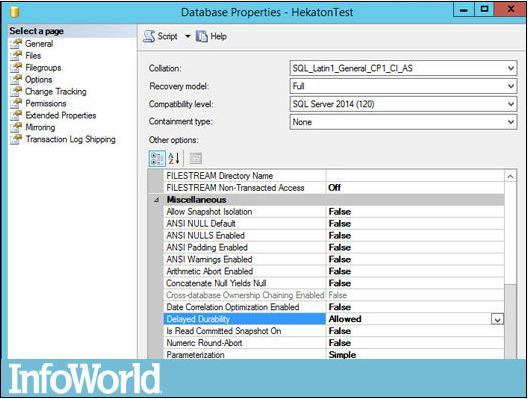
Task: Click False value of Allow Snapshot Isolation
Action: (339, 212)
